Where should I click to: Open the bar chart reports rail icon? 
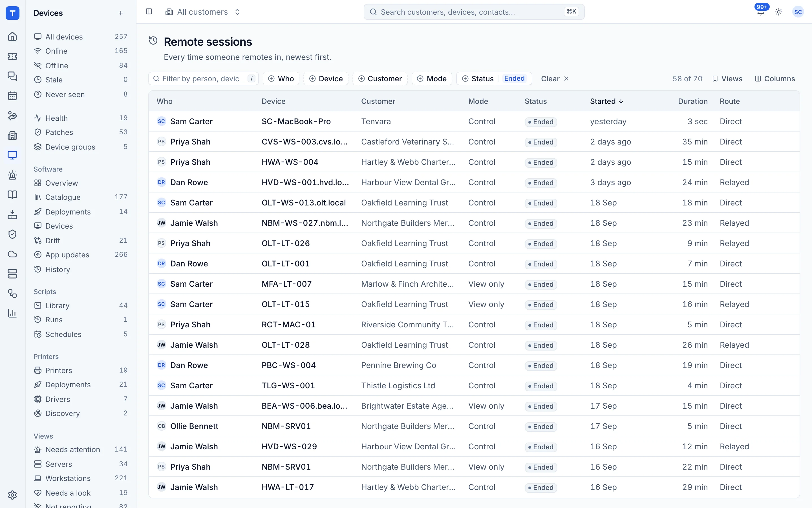pos(12,313)
